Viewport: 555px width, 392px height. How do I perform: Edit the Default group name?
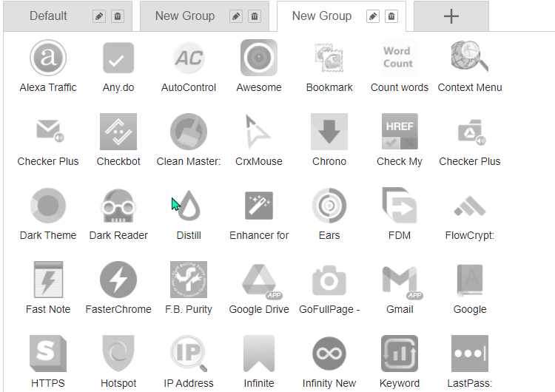click(x=99, y=16)
